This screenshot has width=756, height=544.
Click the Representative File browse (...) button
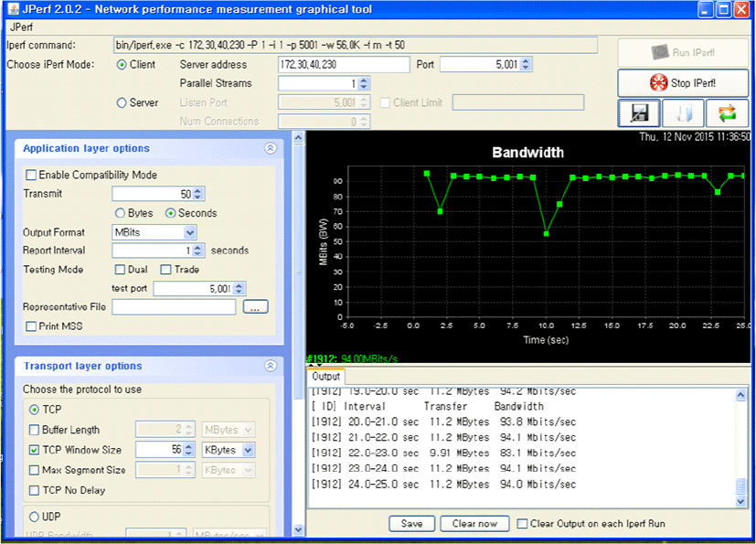[x=255, y=306]
